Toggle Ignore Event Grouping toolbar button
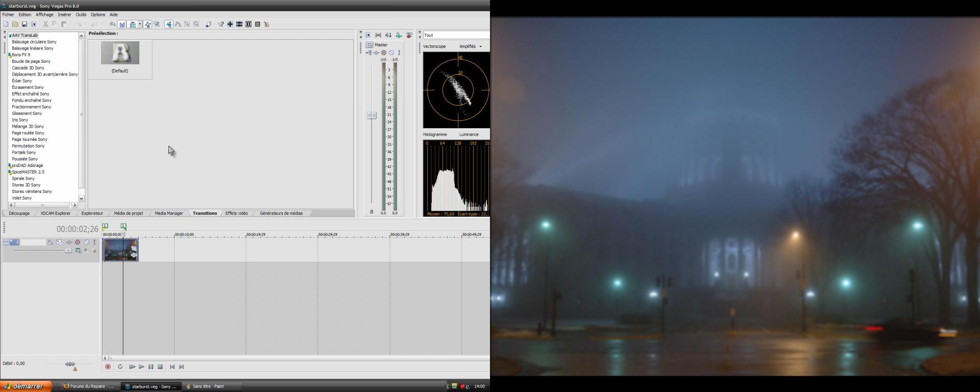This screenshot has width=980, height=392. 157,24
